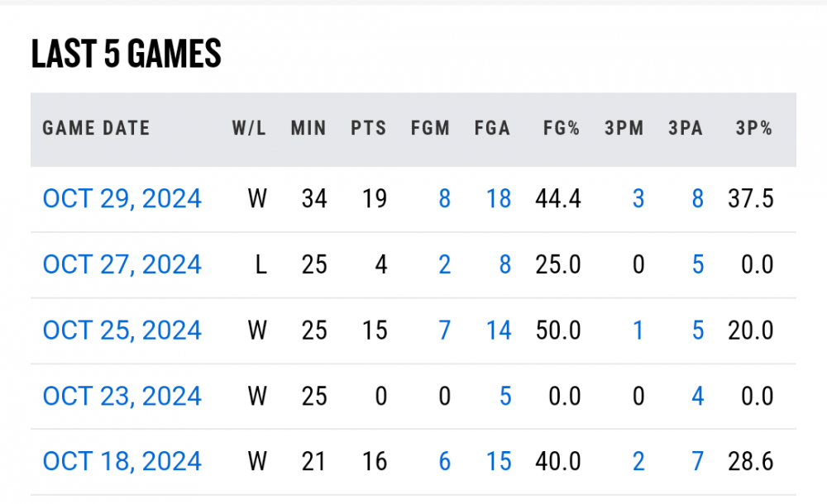The height and width of the screenshot is (504, 827).
Task: Click 3PA value 5 for Oct 27 game
Action: pyautogui.click(x=697, y=264)
